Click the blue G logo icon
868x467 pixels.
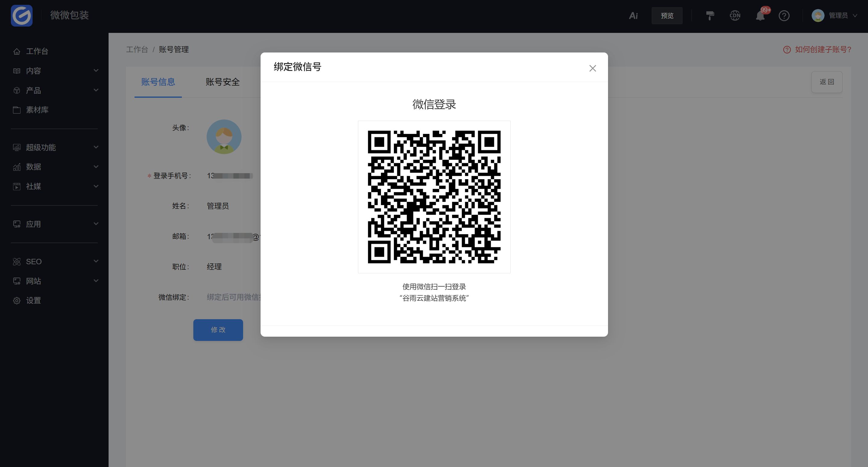coord(22,15)
